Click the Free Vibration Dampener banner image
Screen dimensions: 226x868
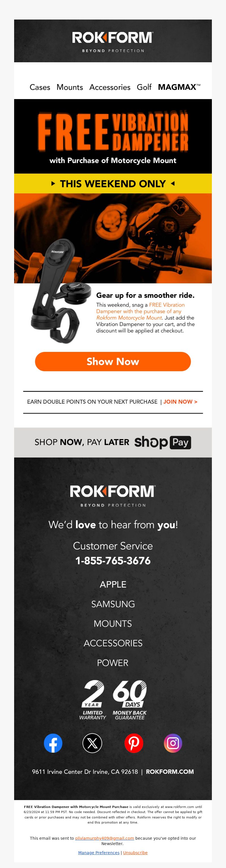(x=113, y=136)
